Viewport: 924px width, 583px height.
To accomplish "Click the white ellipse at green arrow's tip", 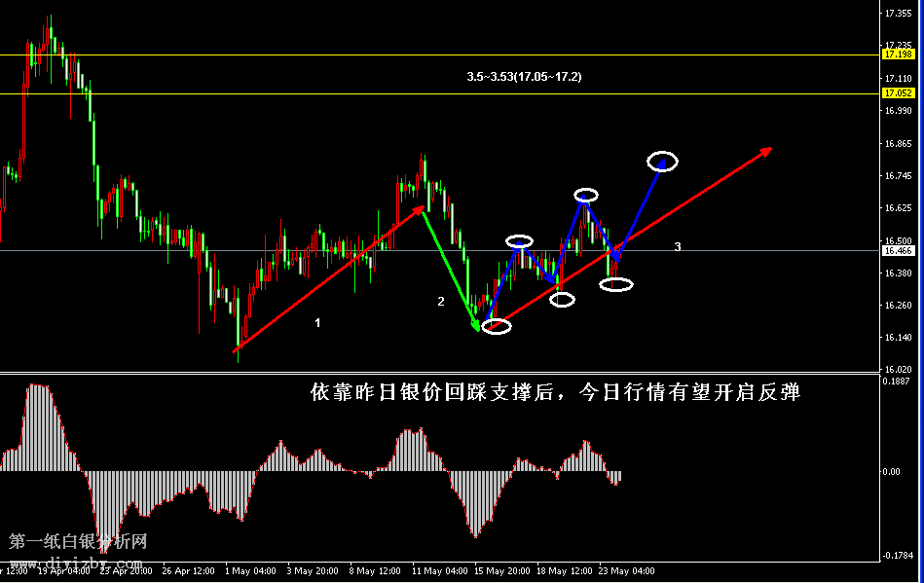I will (x=497, y=327).
